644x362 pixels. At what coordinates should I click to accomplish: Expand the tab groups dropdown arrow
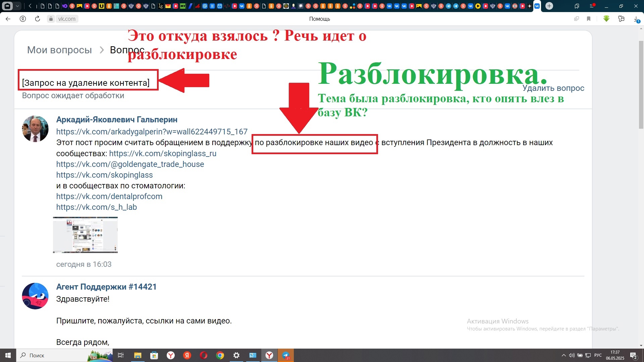click(17, 6)
